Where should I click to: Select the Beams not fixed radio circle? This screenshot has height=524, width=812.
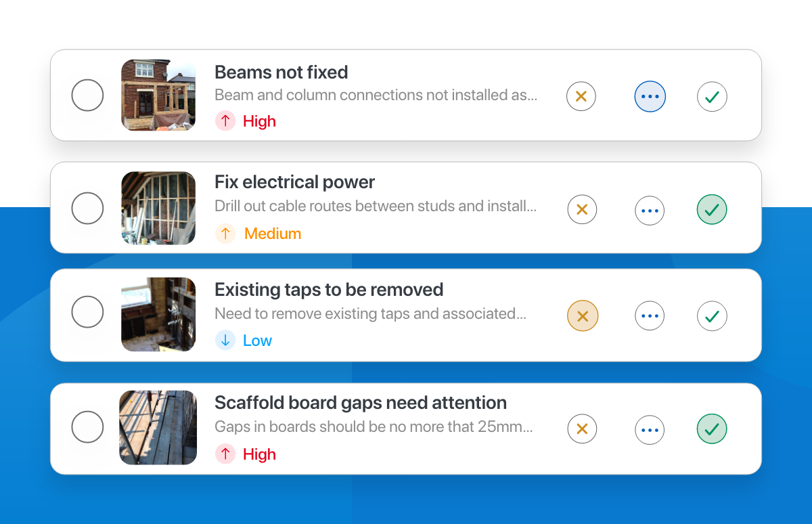point(87,95)
